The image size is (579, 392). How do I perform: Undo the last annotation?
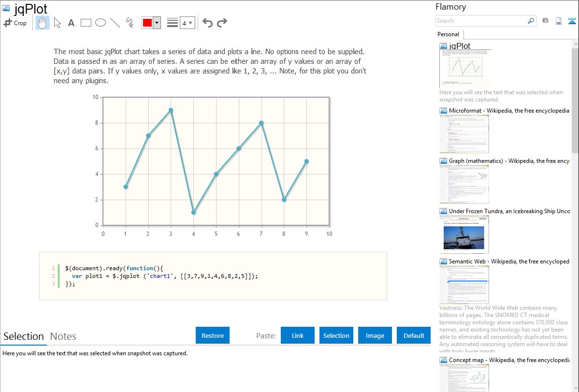pos(207,23)
